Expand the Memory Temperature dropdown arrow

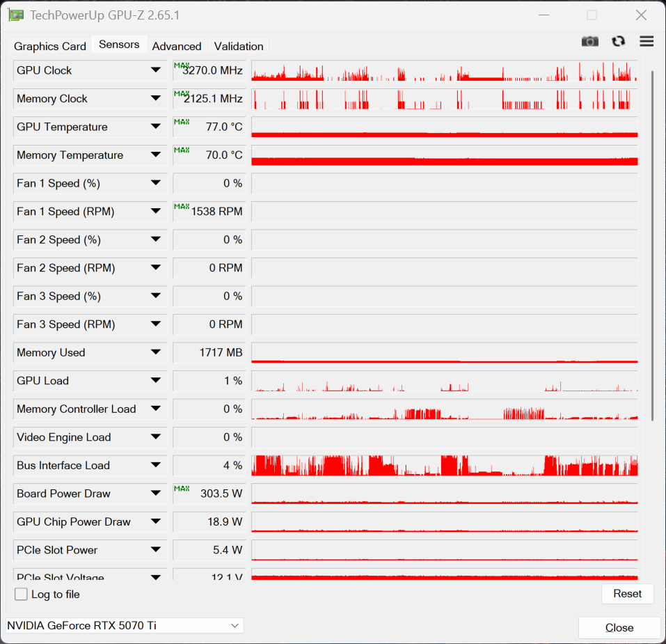[156, 155]
